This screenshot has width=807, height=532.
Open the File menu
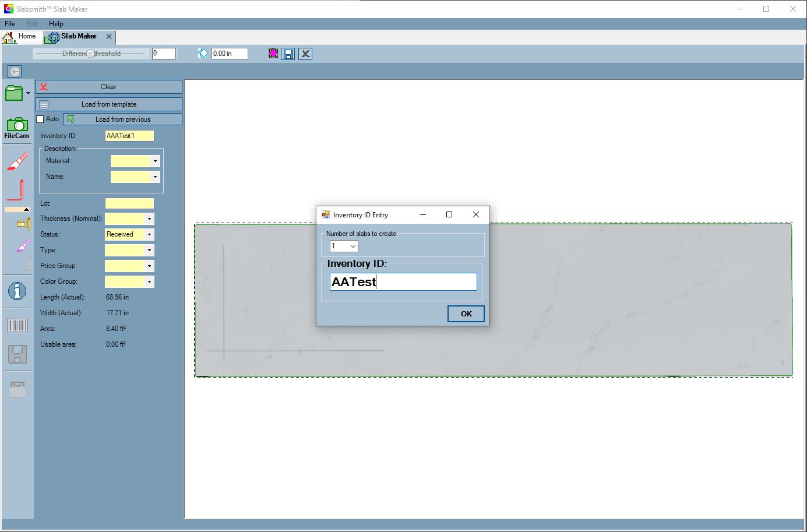click(x=10, y=24)
